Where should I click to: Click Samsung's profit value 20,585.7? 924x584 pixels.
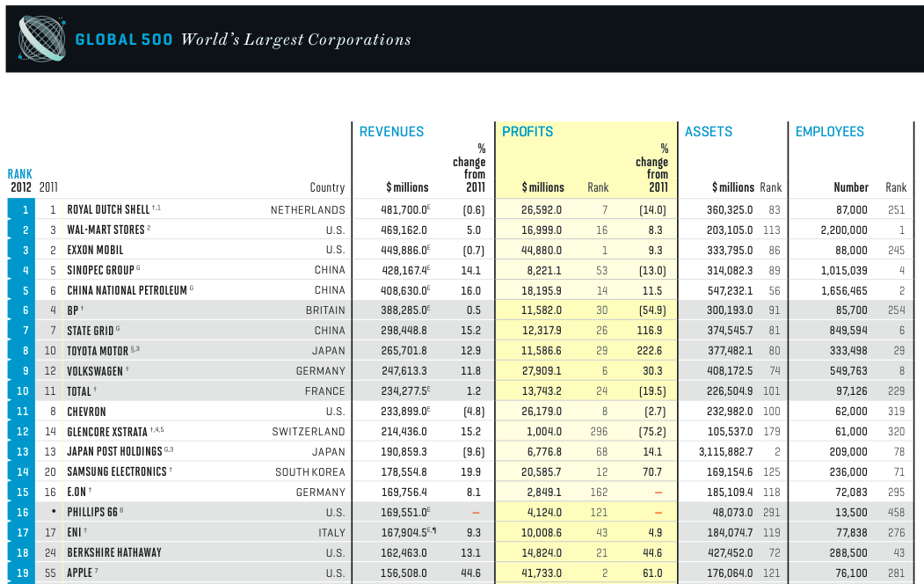542,472
